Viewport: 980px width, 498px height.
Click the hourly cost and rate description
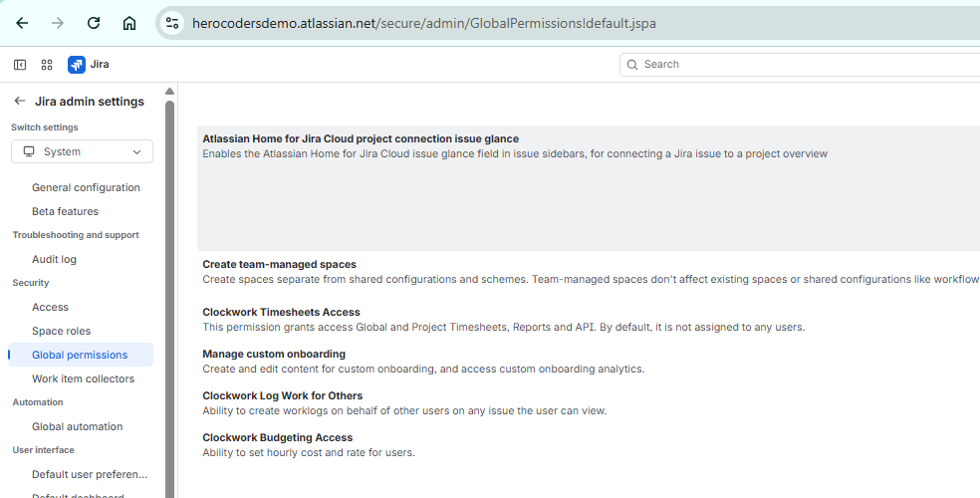pos(309,452)
